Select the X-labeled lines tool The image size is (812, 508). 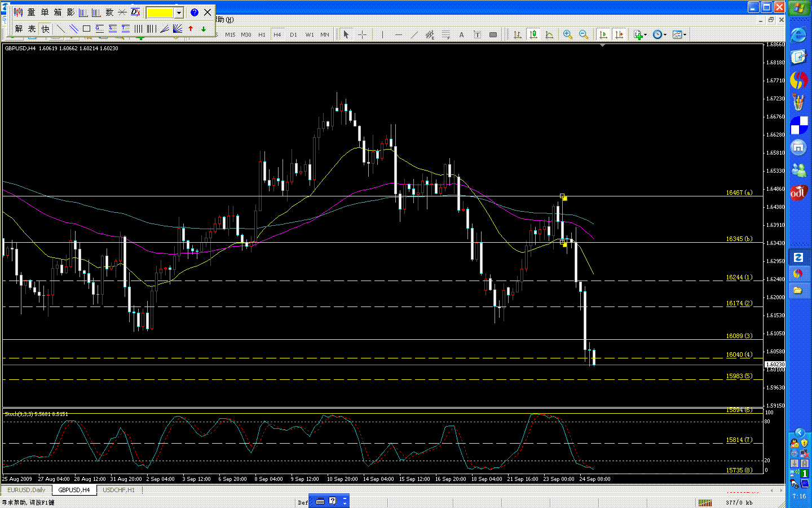click(x=112, y=28)
